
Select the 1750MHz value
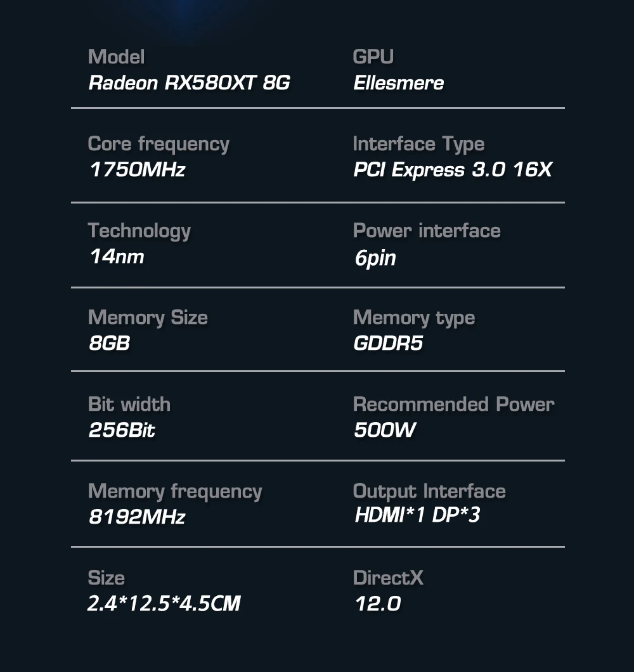coord(137,169)
